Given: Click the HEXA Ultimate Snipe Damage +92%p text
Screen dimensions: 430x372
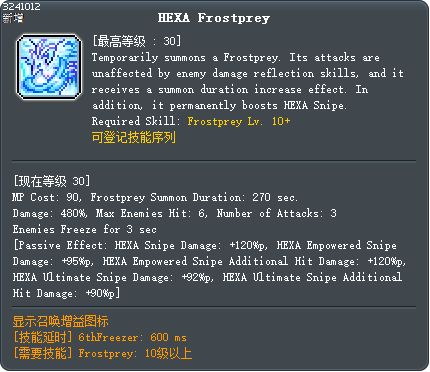Looking at the screenshot, I should 113,277.
